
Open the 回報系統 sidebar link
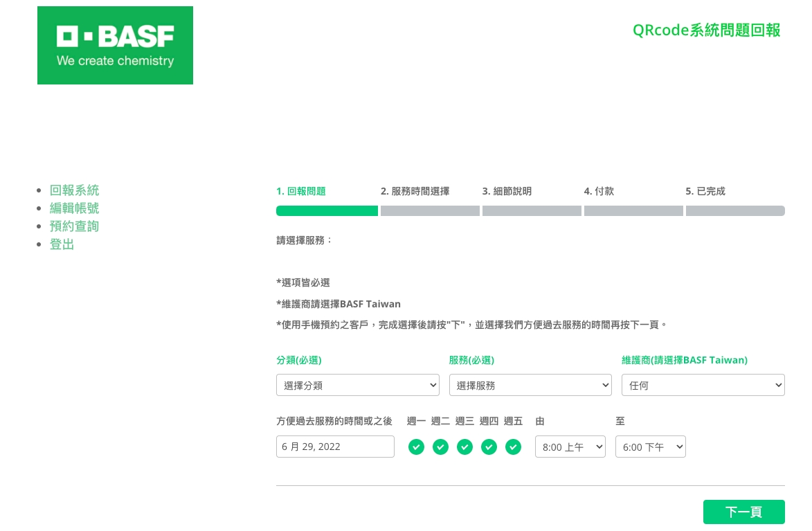74,190
